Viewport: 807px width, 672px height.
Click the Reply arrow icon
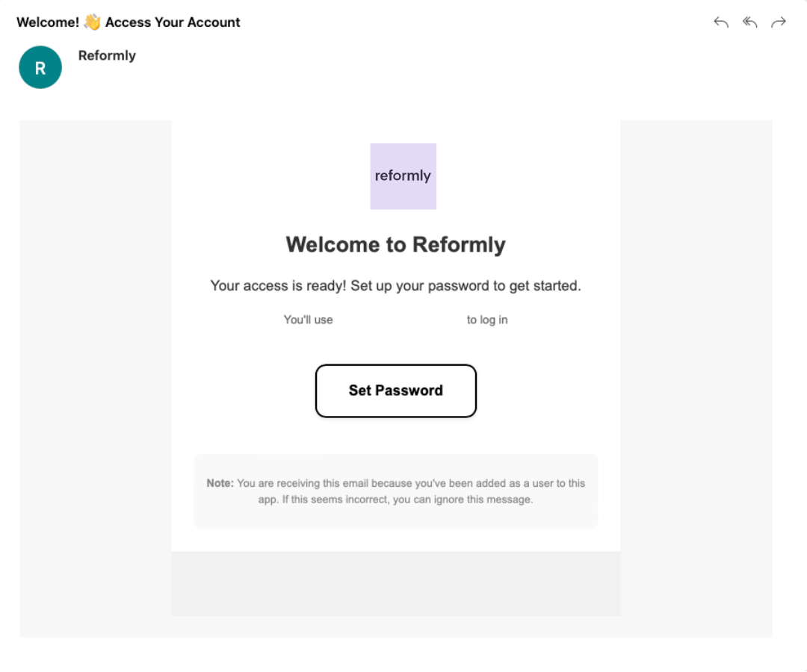[721, 22]
